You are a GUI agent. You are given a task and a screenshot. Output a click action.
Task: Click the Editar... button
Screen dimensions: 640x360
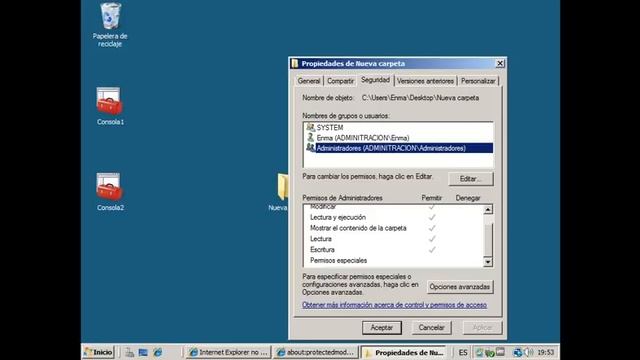tap(471, 179)
